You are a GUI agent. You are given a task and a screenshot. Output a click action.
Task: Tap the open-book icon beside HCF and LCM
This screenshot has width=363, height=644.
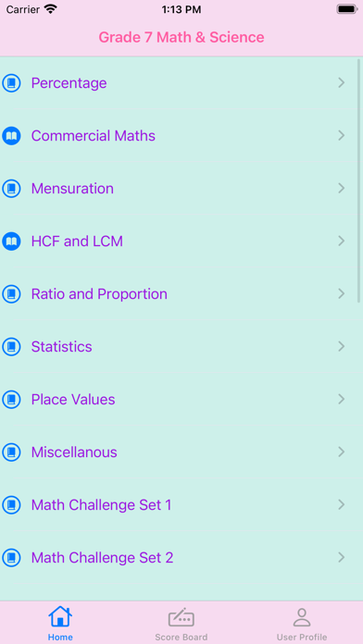[11, 241]
